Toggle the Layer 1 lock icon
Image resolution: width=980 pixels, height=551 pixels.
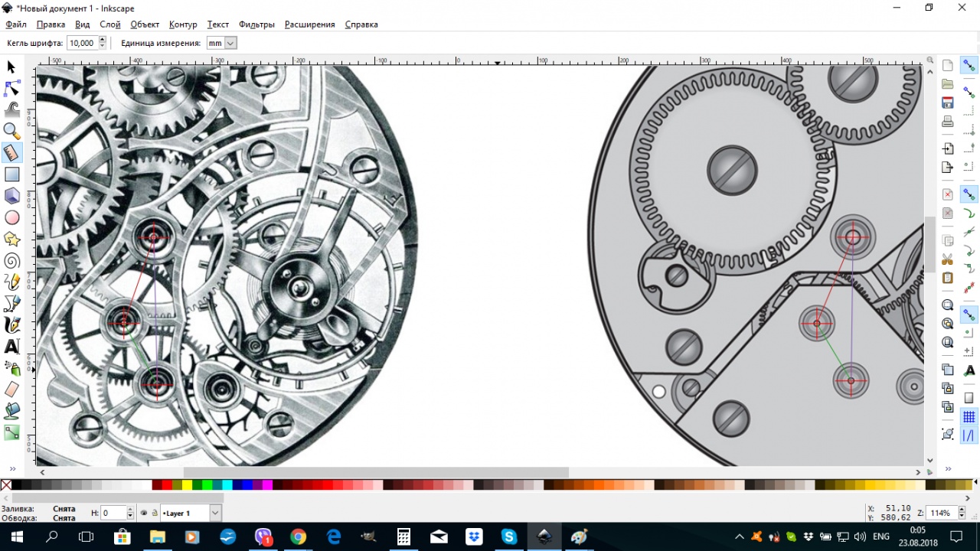154,513
